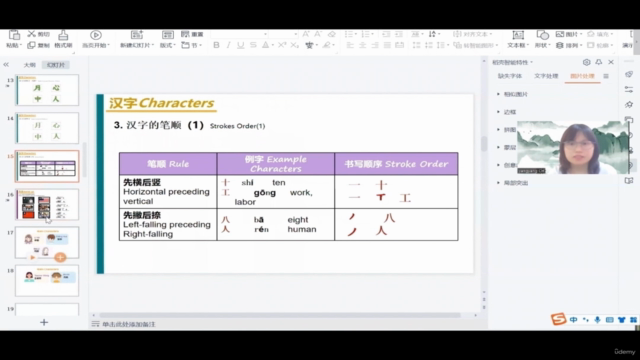This screenshot has width=640, height=360.
Task: Toggle superscript formatting
Action: tap(282, 45)
